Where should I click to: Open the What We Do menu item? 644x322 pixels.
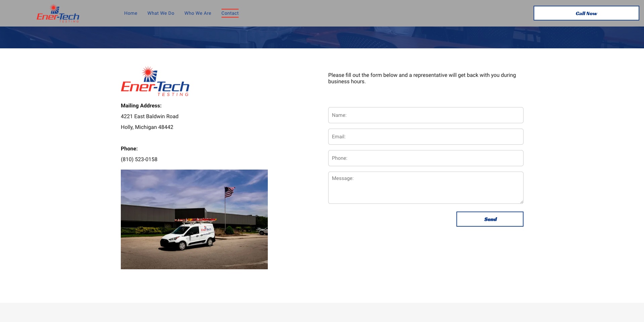(161, 13)
